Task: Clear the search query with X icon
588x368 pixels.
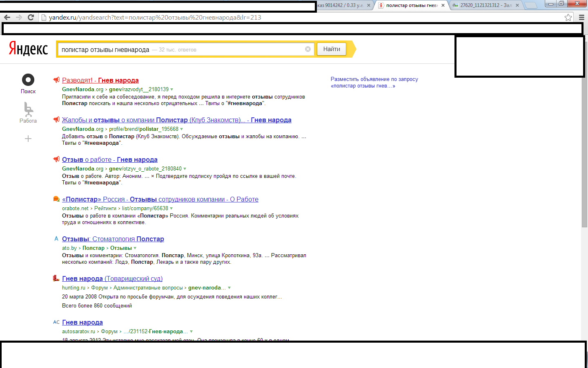Action: point(308,49)
